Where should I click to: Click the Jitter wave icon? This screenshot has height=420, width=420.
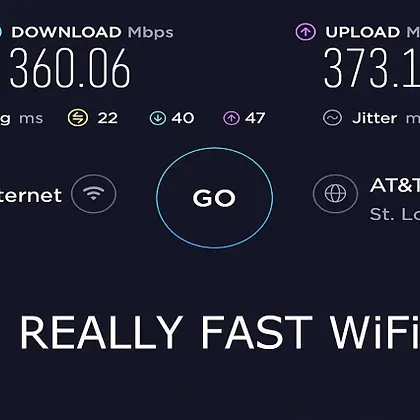pos(332,118)
